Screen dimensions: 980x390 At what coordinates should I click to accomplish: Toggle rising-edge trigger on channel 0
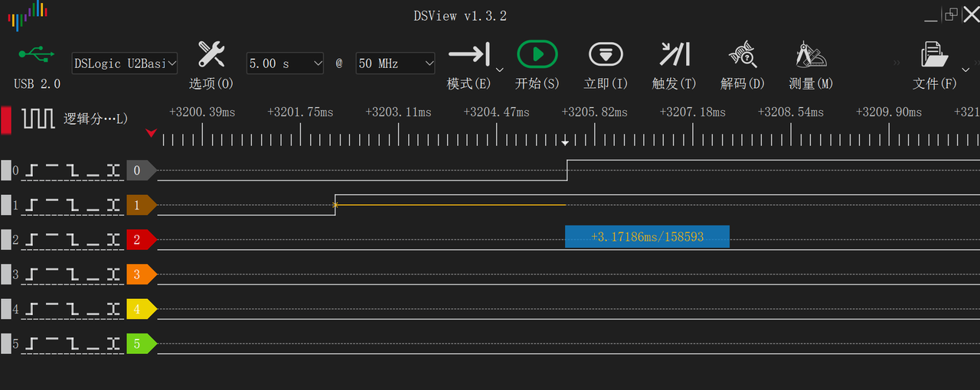31,171
